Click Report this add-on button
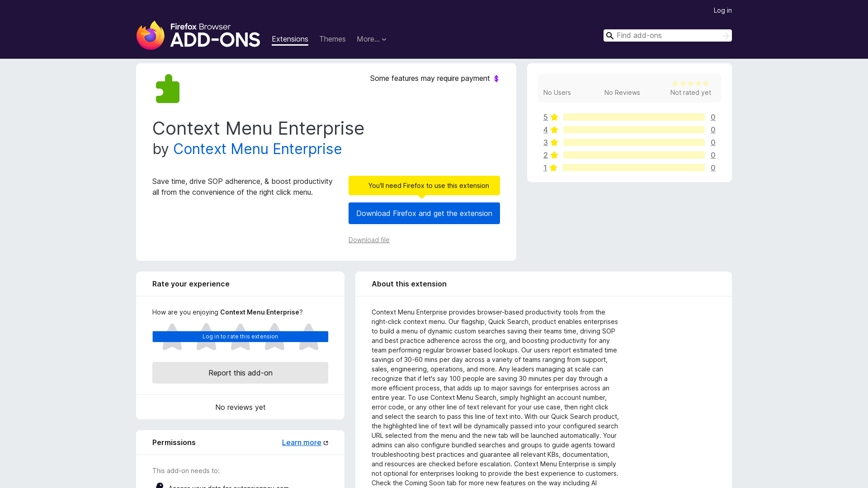Viewport: 868px width, 488px height. coord(240,373)
